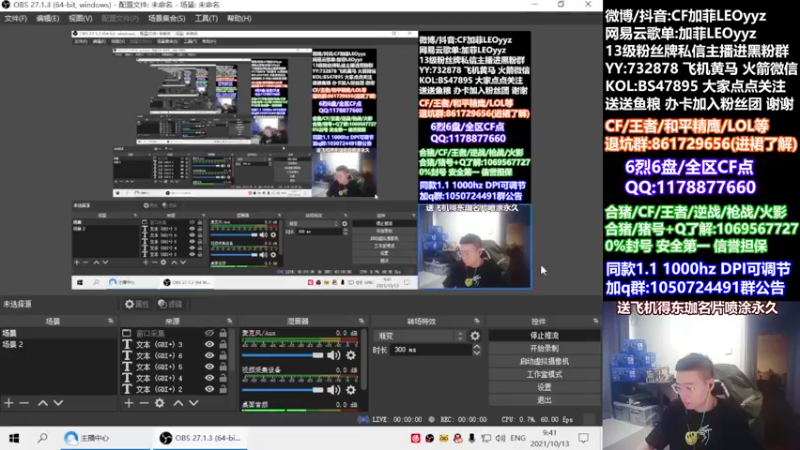This screenshot has width=800, height=450.
Task: Hide the 文本 (GDI+) 6 source
Action: coord(209,356)
